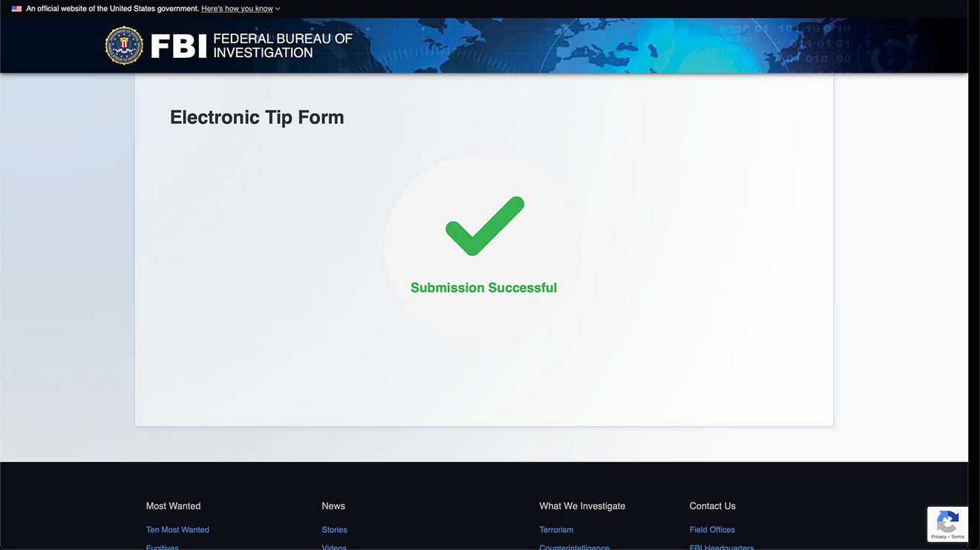Click the Most Wanted footer heading

pyautogui.click(x=173, y=506)
